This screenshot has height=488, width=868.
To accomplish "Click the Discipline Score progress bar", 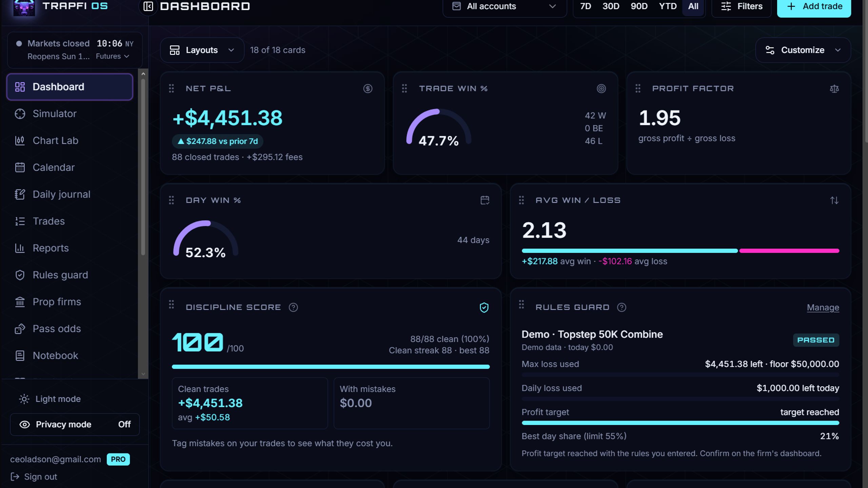I will [x=331, y=367].
